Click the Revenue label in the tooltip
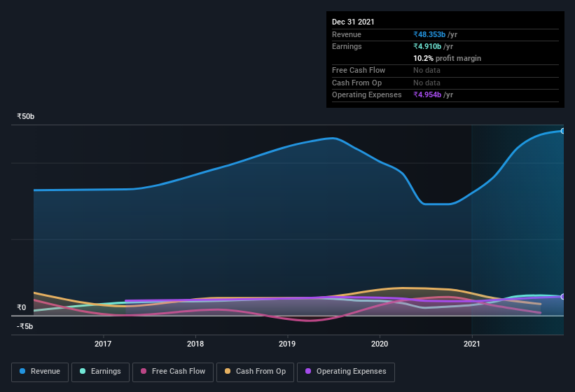This screenshot has width=575, height=392. coord(347,34)
